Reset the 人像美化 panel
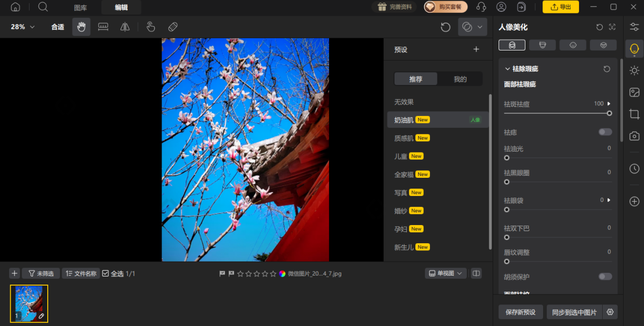This screenshot has height=326, width=644. pos(599,27)
